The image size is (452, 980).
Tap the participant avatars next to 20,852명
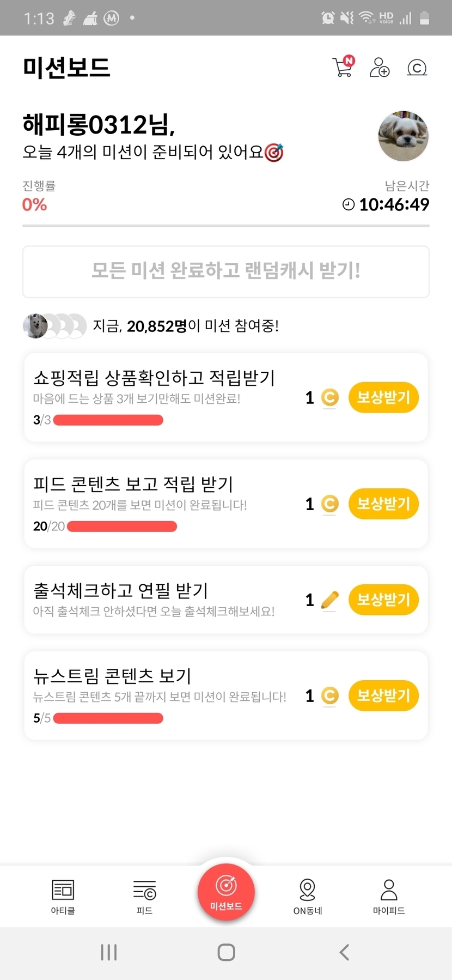point(54,326)
